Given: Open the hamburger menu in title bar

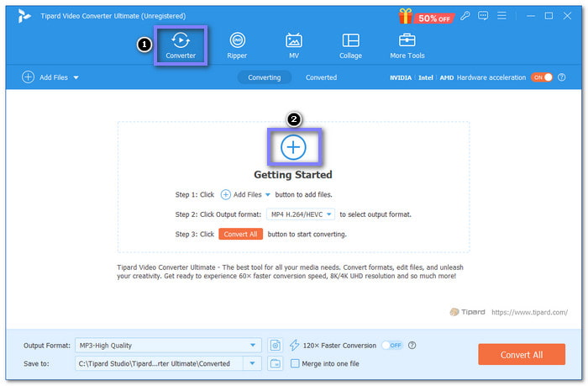Looking at the screenshot, I should point(501,16).
